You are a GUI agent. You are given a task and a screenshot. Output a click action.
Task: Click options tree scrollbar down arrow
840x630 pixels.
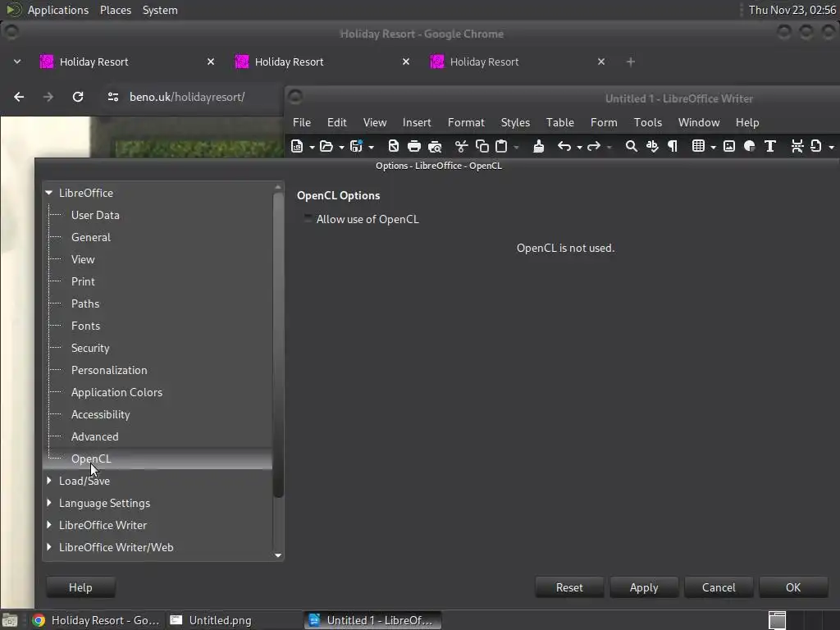(278, 555)
